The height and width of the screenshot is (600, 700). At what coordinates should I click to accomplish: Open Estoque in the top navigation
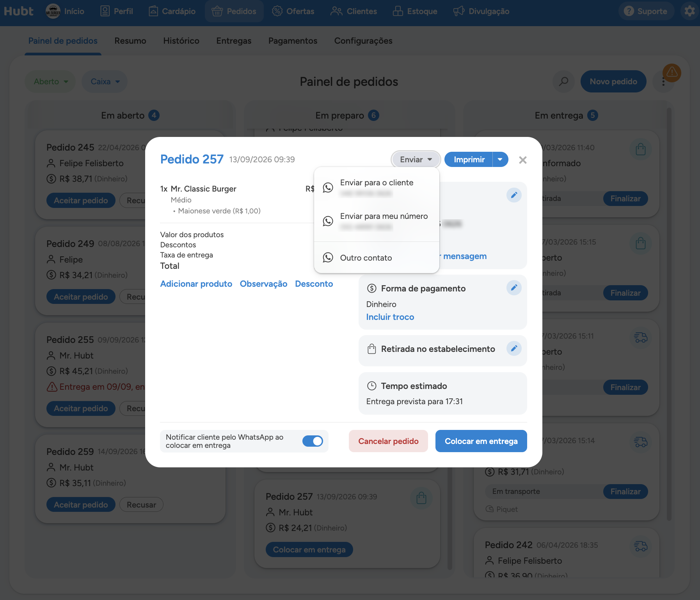coord(415,11)
